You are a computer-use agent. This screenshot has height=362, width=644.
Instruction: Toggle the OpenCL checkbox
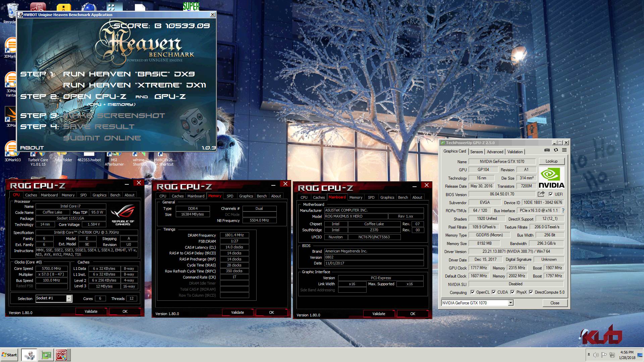point(473,292)
